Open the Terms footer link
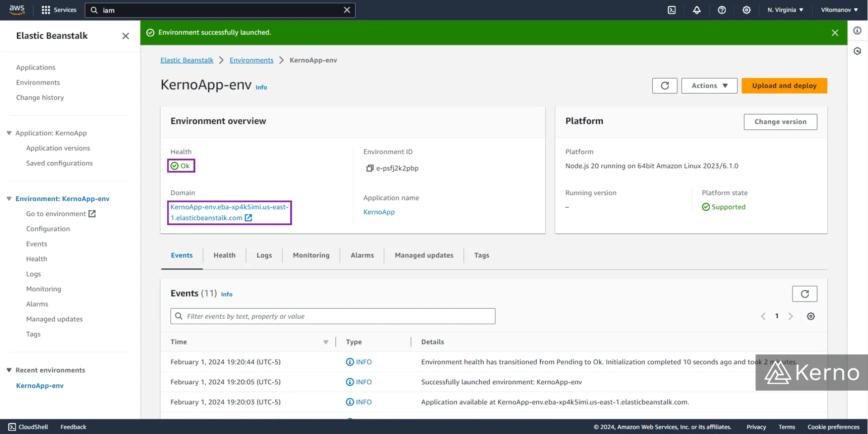Viewport: 868px width, 434px height. pyautogui.click(x=787, y=427)
